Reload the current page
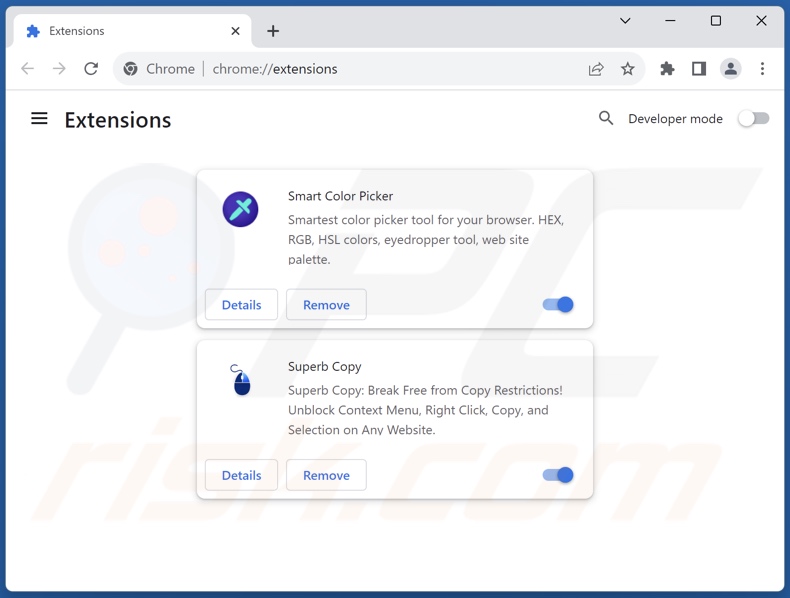The image size is (790, 598). click(x=91, y=69)
